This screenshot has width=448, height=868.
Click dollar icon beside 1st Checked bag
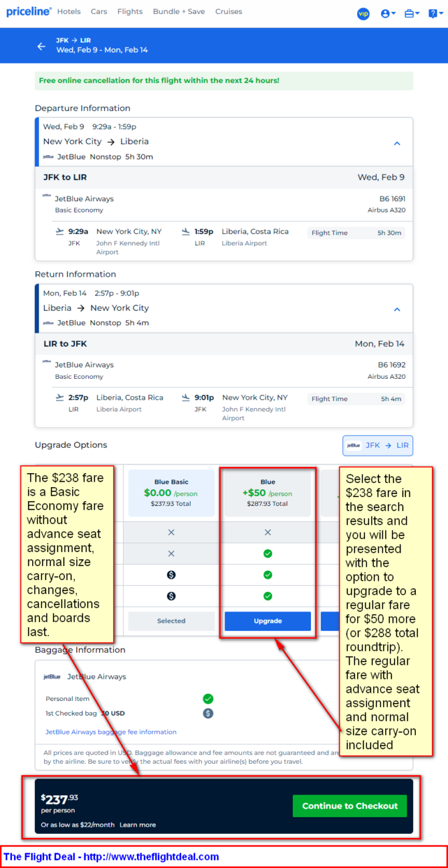point(208,713)
